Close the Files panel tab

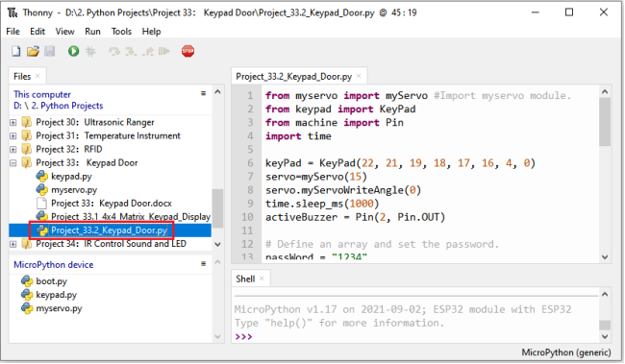37,76
